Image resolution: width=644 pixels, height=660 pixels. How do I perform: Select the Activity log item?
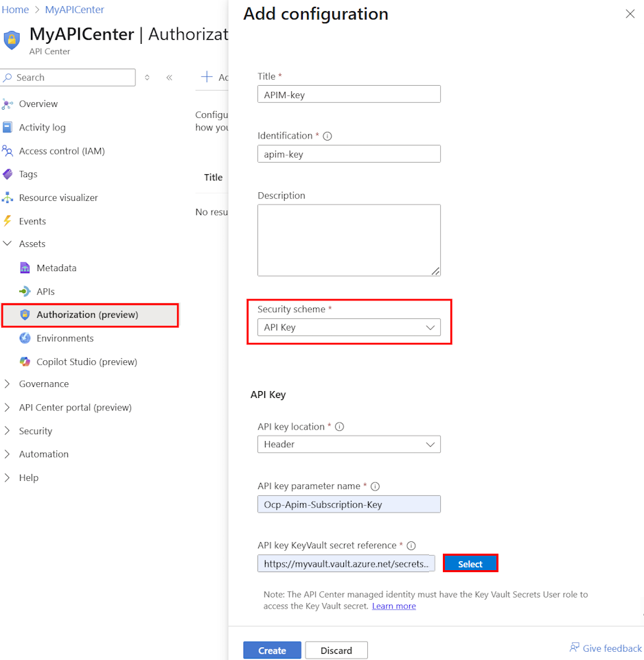coord(43,127)
